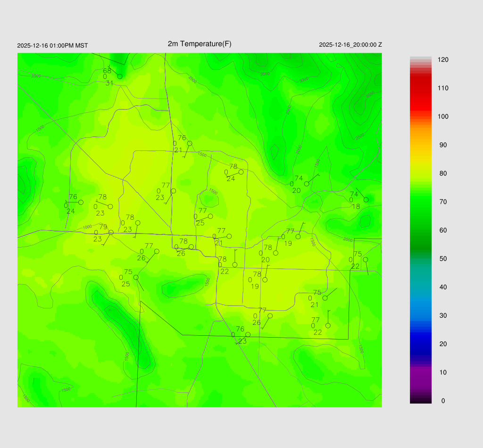Screen dimensions: 483x448
Task: Select the station marker showing 79 and 23
Action: point(111,232)
